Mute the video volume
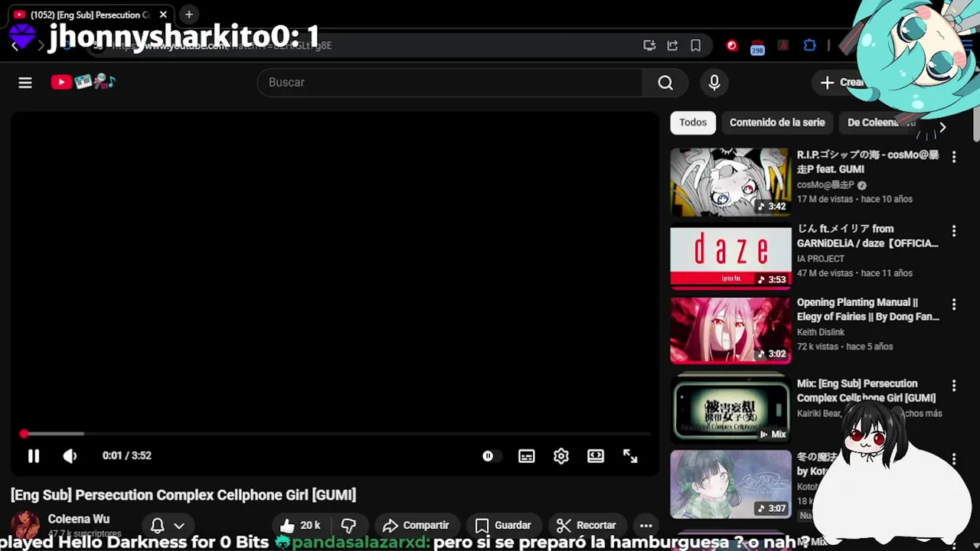 pyautogui.click(x=70, y=456)
